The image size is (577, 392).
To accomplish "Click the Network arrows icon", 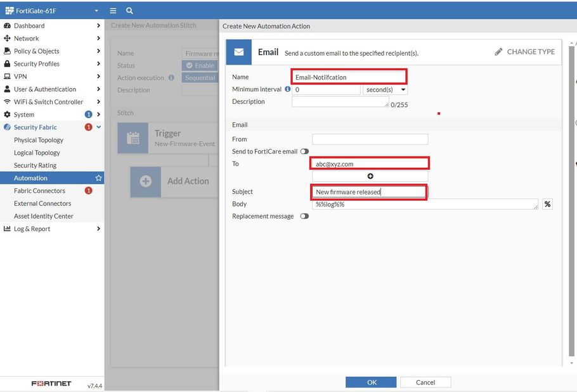I will click(7, 38).
